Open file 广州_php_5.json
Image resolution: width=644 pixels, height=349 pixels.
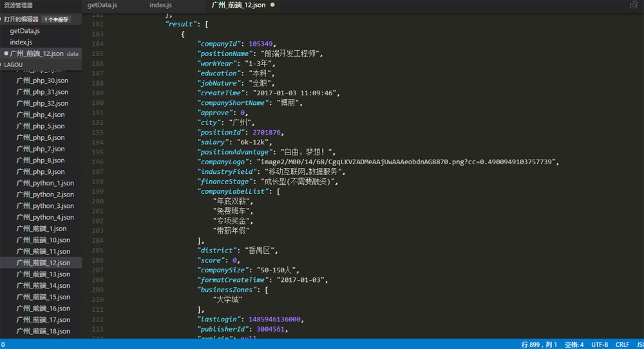40,126
